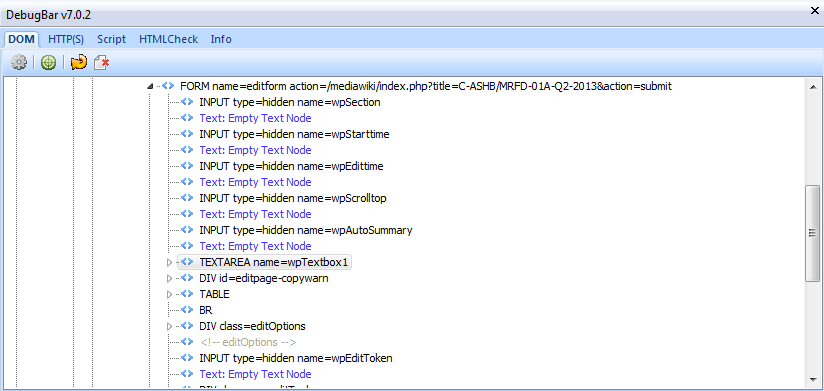Image resolution: width=824 pixels, height=391 pixels.
Task: Click node icon beside FORM name=editform
Action: 168,86
